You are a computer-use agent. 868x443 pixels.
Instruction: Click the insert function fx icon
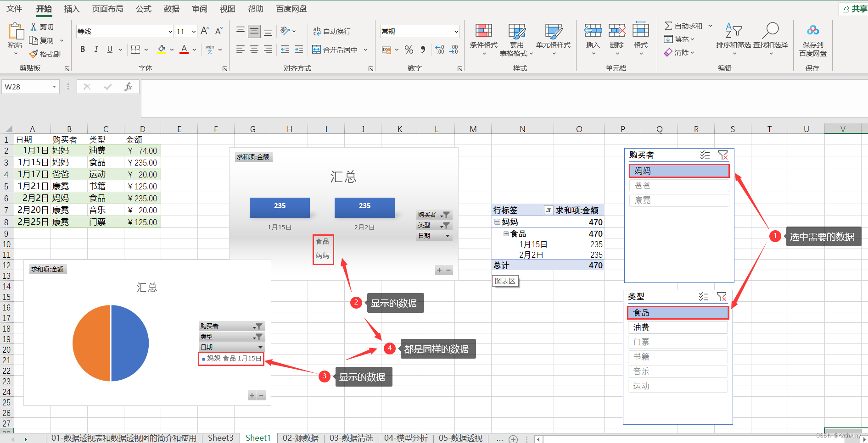tap(128, 87)
